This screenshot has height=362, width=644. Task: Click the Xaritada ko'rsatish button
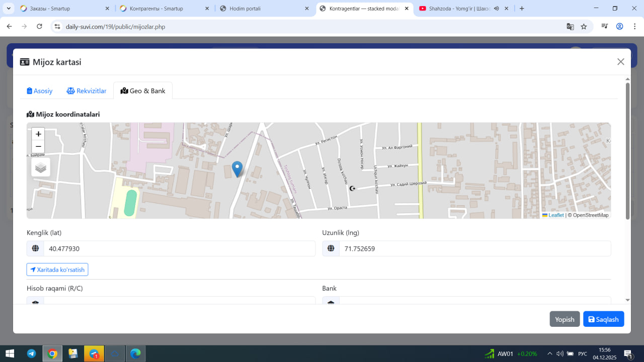coord(57,269)
